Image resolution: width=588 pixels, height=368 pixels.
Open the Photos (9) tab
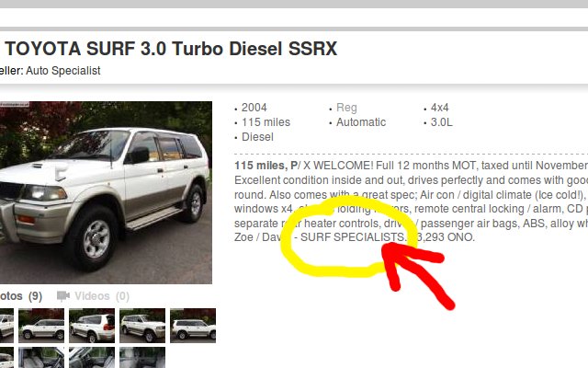(x=20, y=296)
